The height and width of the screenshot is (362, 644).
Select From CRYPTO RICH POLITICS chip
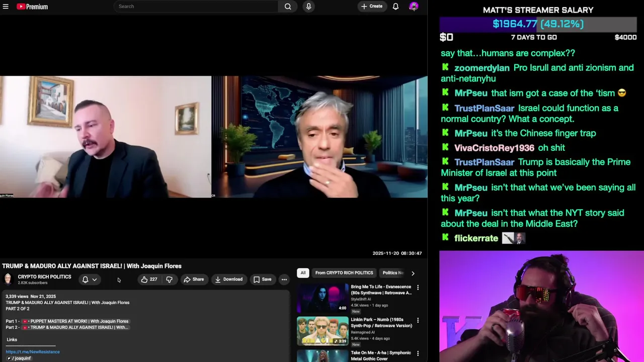344,273
